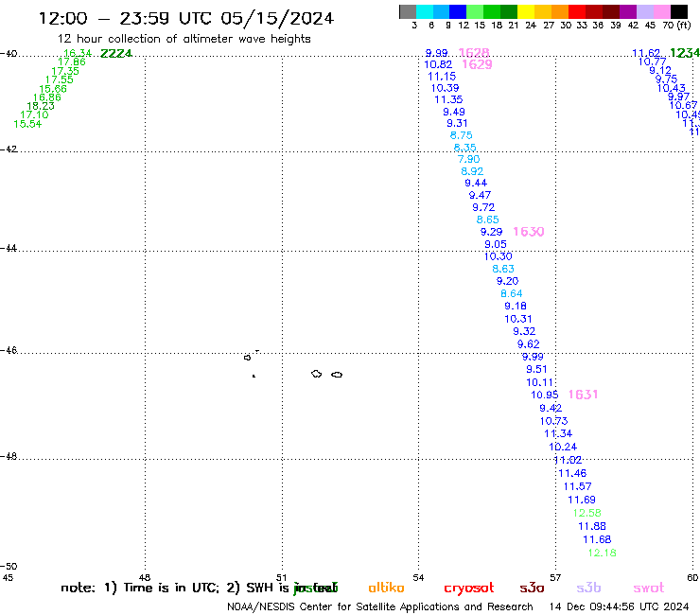Select the pink time label '1631'
Viewport: 700px width, 615px height.
583,395
